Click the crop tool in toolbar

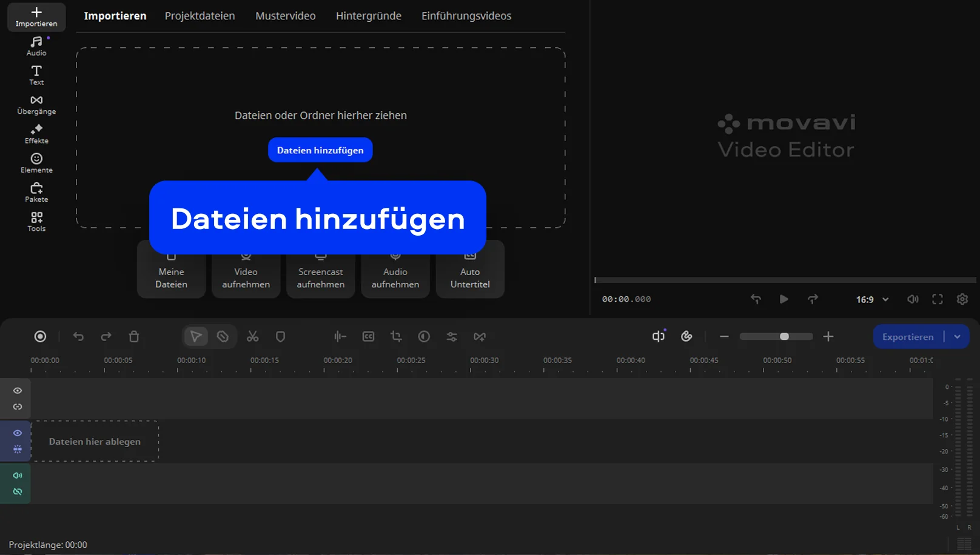pos(396,336)
